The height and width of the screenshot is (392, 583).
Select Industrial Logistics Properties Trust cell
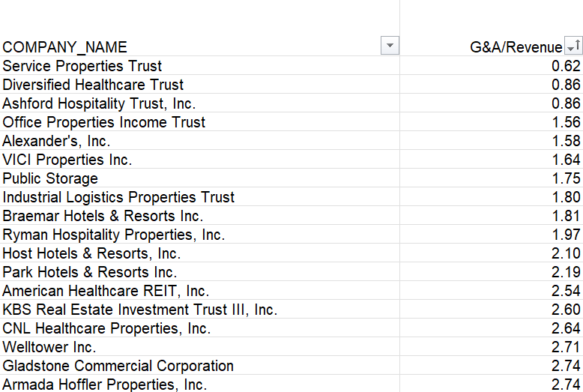118,197
